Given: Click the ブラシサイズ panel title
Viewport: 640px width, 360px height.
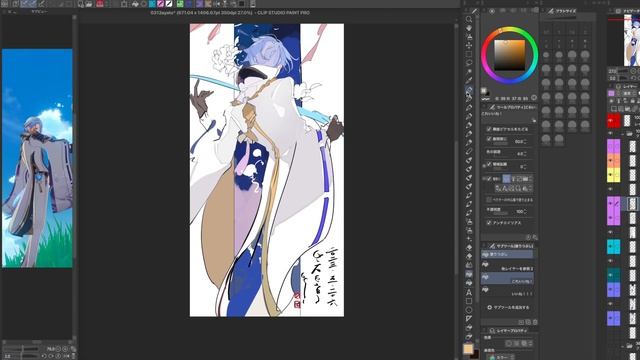Looking at the screenshot, I should (x=565, y=11).
